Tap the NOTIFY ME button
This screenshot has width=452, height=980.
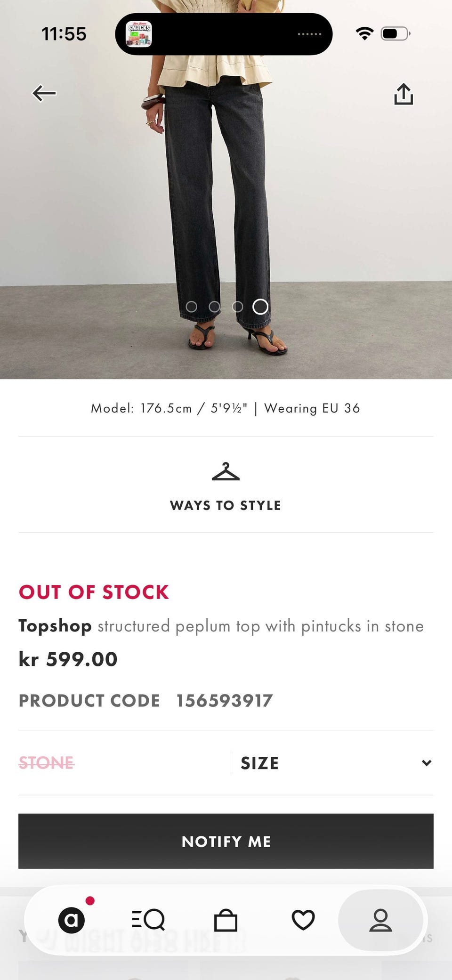[226, 841]
